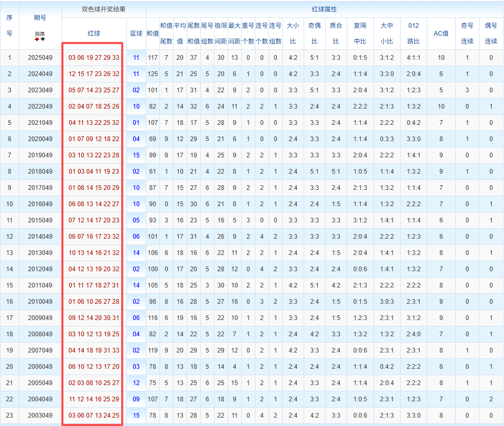
Task: Select the 红球 column header
Action: pyautogui.click(x=94, y=34)
